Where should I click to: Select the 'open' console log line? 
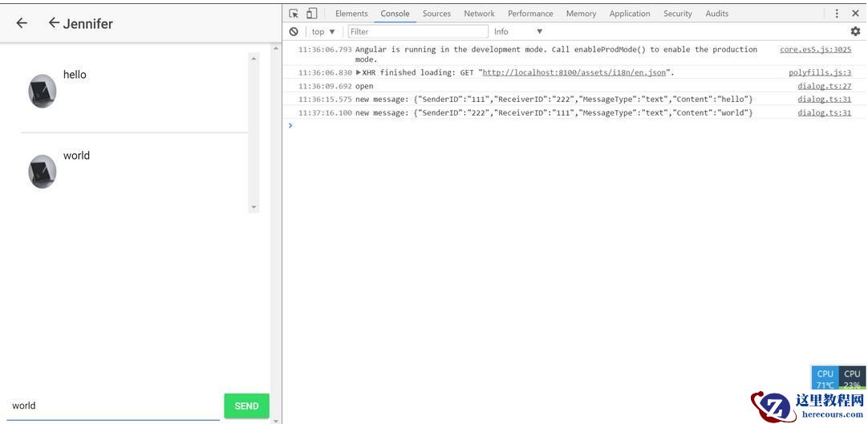[364, 86]
